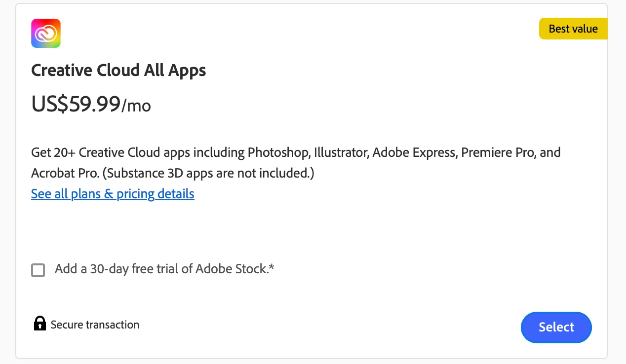Click the word "Photoshop" in the description
Image resolution: width=626 pixels, height=364 pixels.
point(278,152)
